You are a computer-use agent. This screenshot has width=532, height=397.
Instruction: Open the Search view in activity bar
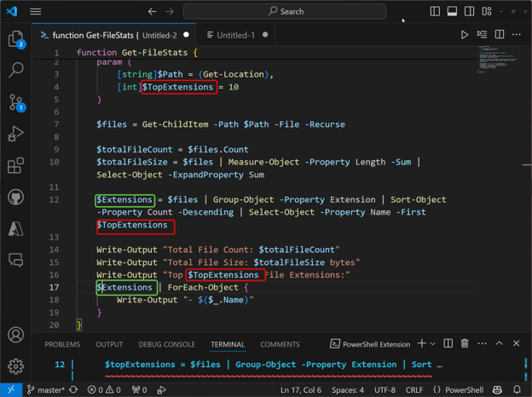(15, 70)
